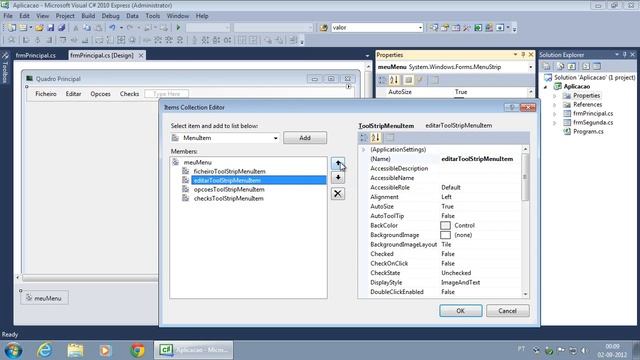
Task: Delete selected member with X button
Action: pyautogui.click(x=338, y=193)
